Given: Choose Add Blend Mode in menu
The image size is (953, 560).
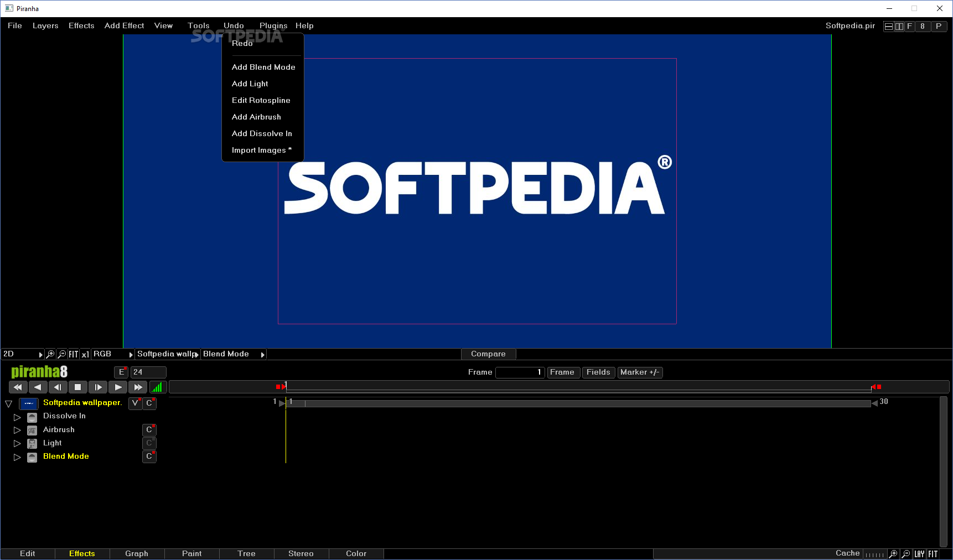Looking at the screenshot, I should pyautogui.click(x=263, y=67).
